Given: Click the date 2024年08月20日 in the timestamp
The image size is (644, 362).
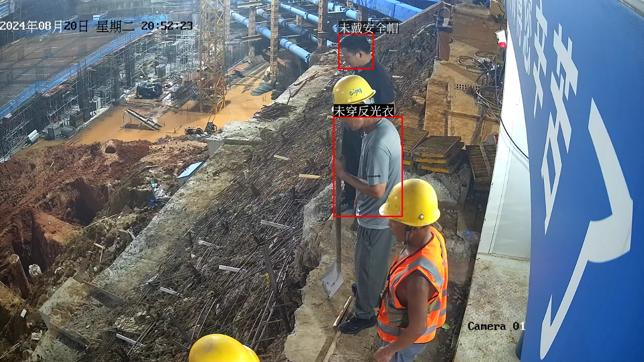Looking at the screenshot, I should (x=44, y=26).
